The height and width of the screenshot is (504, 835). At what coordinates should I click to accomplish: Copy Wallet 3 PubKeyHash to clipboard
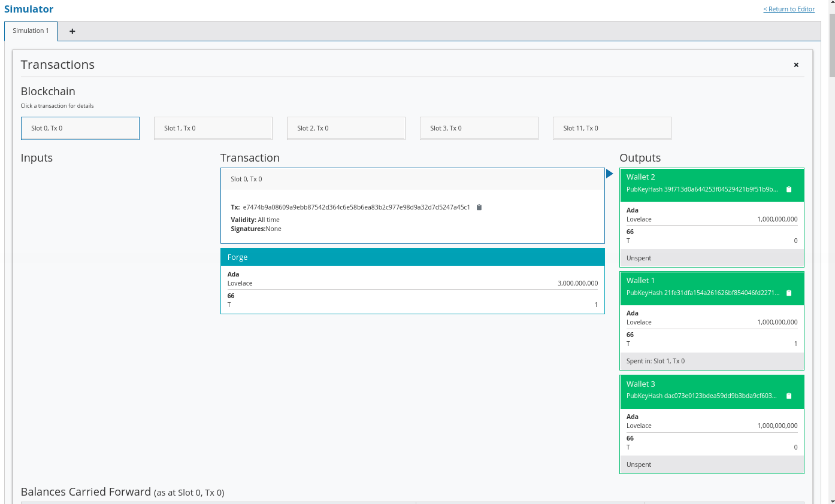coord(789,396)
